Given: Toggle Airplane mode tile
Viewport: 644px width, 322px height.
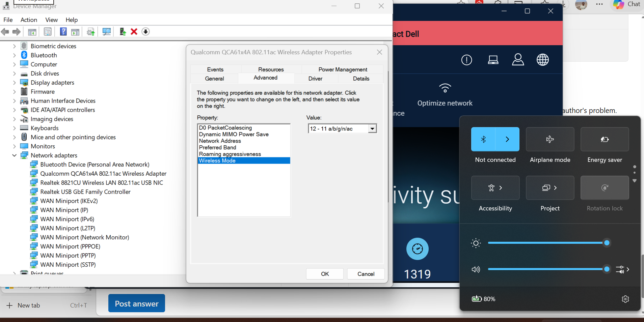Looking at the screenshot, I should pos(550,139).
